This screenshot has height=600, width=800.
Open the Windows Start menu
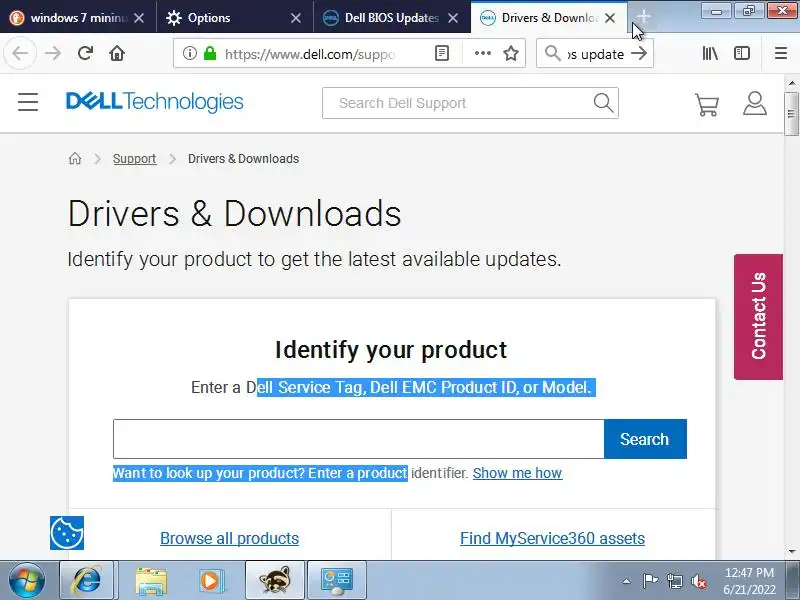pyautogui.click(x=27, y=581)
